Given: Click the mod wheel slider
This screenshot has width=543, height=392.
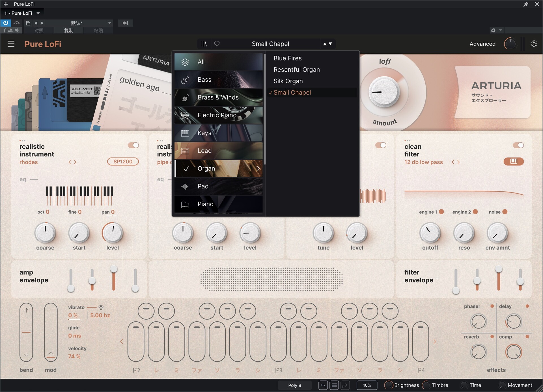Looking at the screenshot, I should coord(51,332).
